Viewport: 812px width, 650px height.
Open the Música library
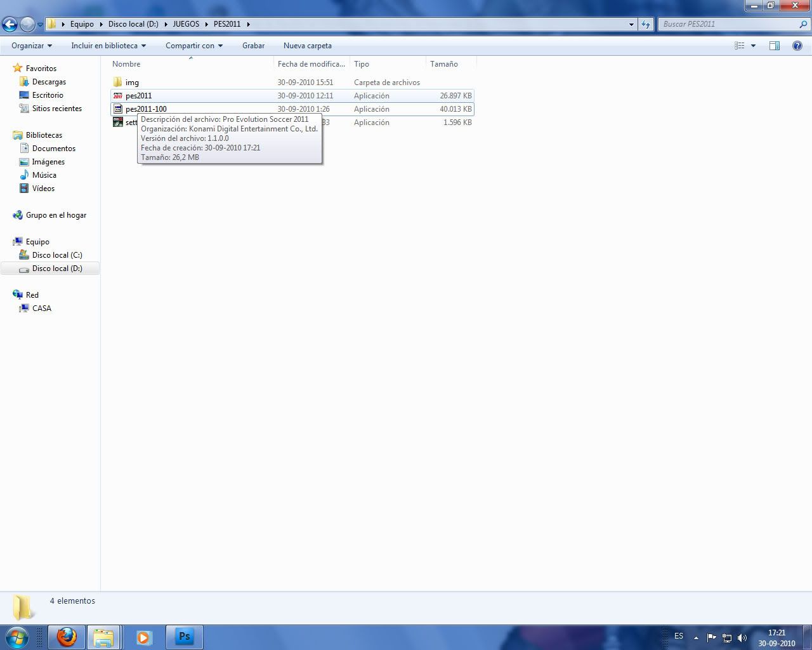click(x=44, y=175)
